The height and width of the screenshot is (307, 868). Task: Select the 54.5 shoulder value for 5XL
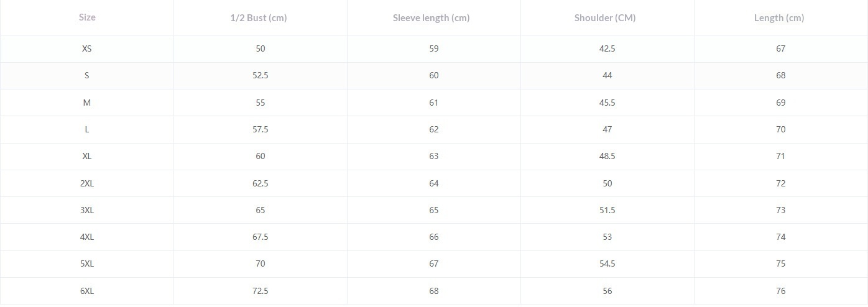click(x=607, y=263)
